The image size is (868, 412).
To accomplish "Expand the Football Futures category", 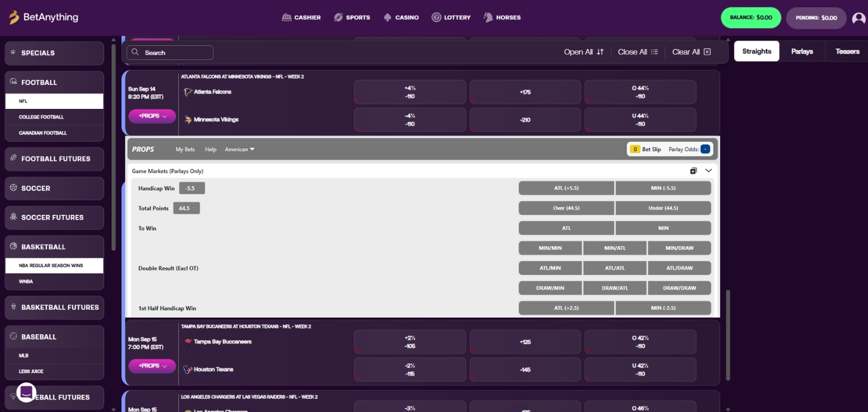I will click(x=54, y=159).
